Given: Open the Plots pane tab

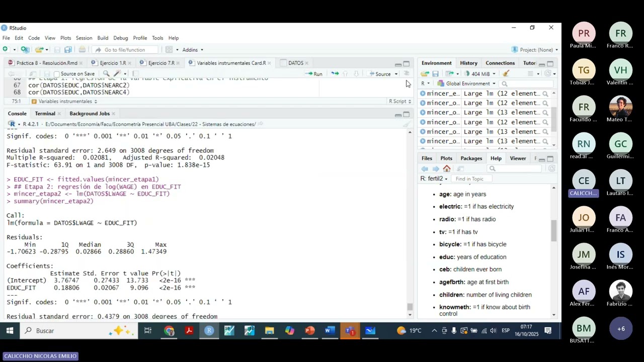Looking at the screenshot, I should 446,158.
